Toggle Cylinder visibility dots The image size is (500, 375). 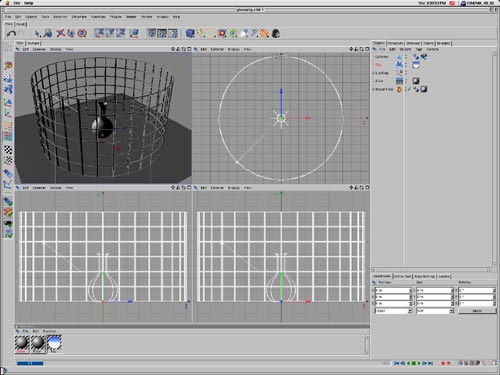[406, 57]
